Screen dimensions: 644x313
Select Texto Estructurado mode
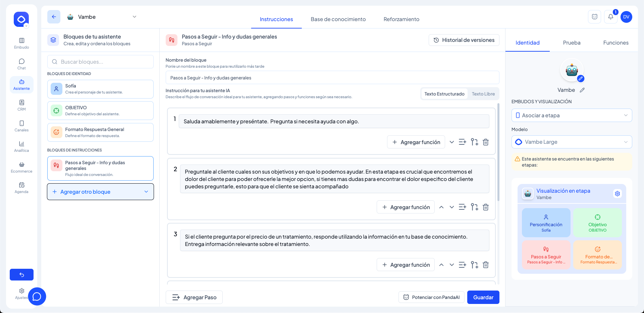tap(444, 94)
